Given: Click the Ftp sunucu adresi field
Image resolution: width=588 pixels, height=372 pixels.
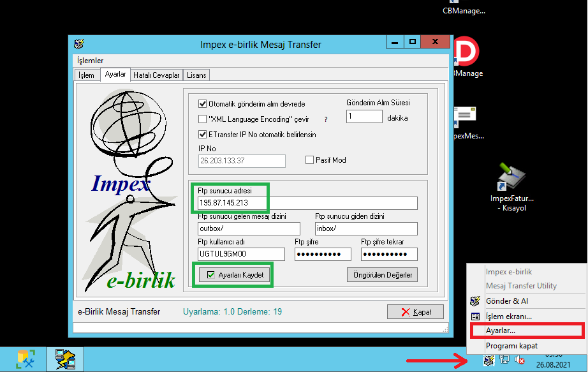Looking at the screenshot, I should (307, 203).
